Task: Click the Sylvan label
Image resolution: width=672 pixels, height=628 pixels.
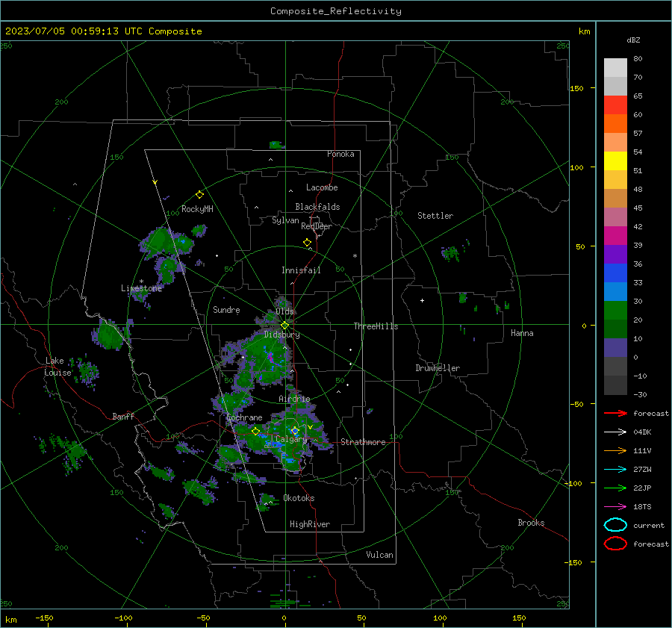Action: click(x=285, y=220)
